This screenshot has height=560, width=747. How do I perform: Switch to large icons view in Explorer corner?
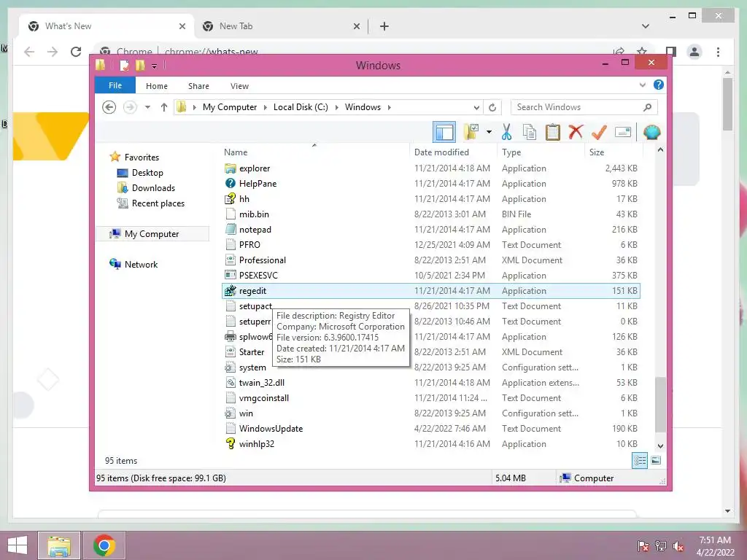pyautogui.click(x=656, y=461)
